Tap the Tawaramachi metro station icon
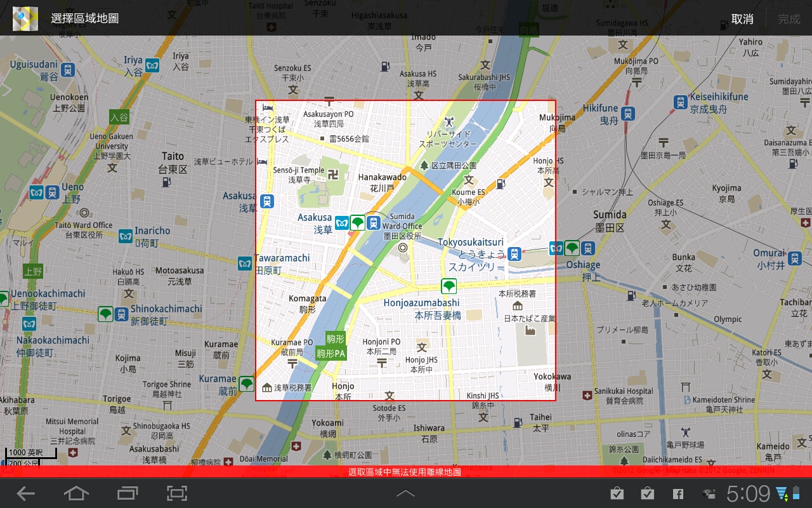 tap(245, 263)
